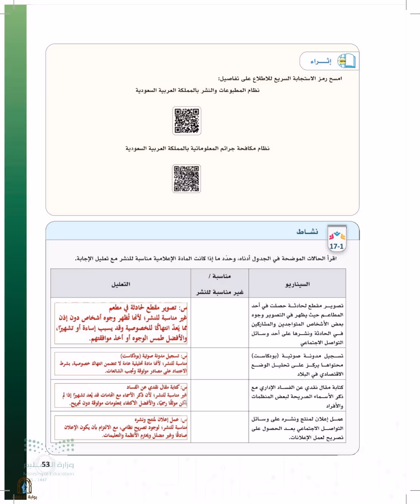The image size is (420, 504).
Task: Click page number 53
Action: click(x=46, y=464)
